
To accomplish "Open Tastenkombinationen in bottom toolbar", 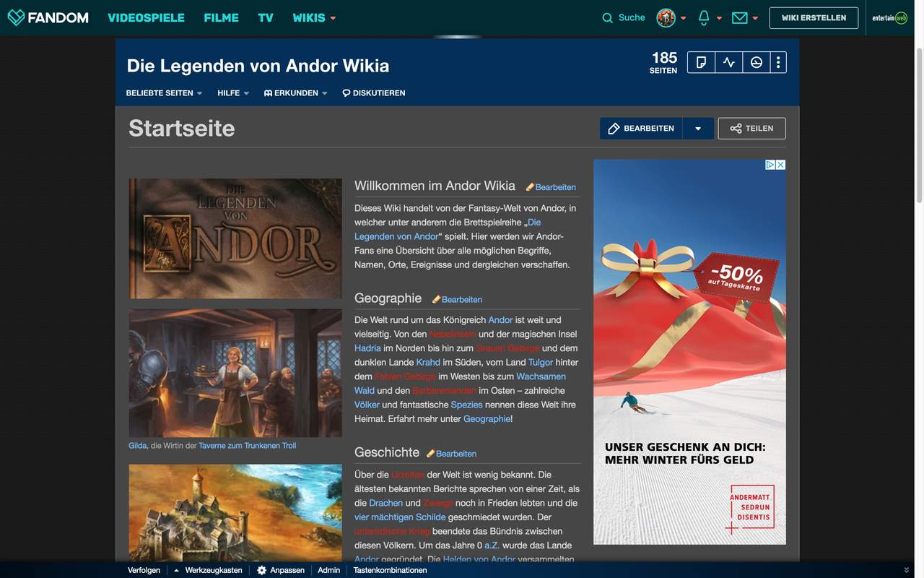I will coord(391,570).
